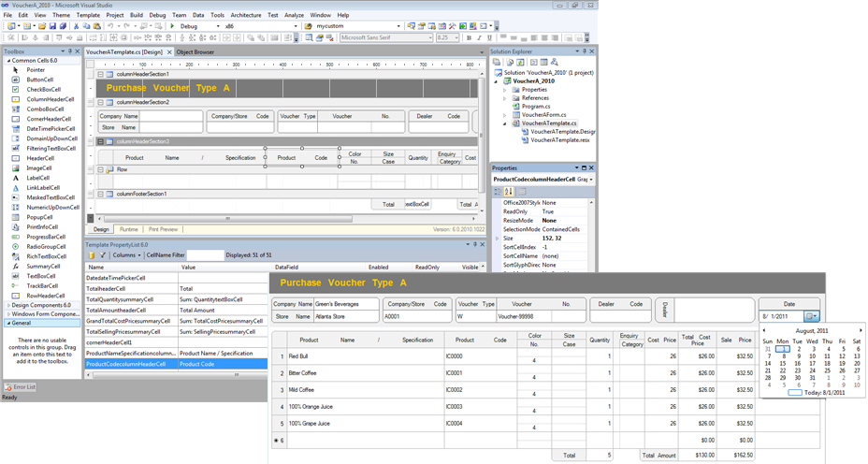Image resolution: width=868 pixels, height=464 pixels.
Task: Select the LabelCell tool in Toolbox
Action: click(x=37, y=178)
